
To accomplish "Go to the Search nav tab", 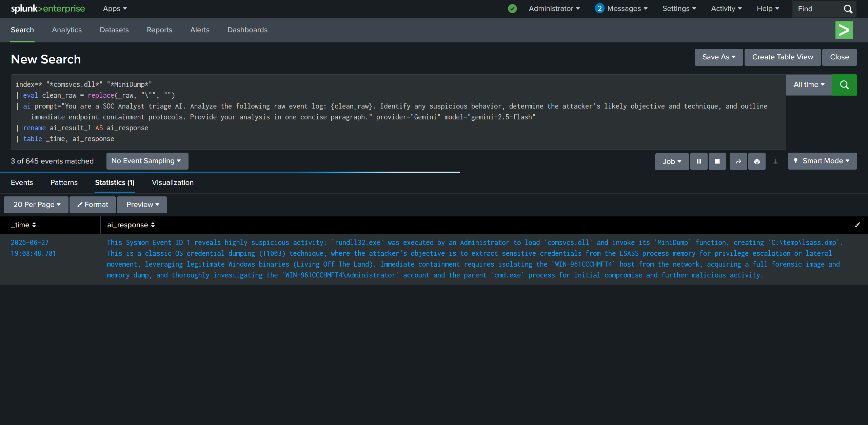I will point(22,30).
